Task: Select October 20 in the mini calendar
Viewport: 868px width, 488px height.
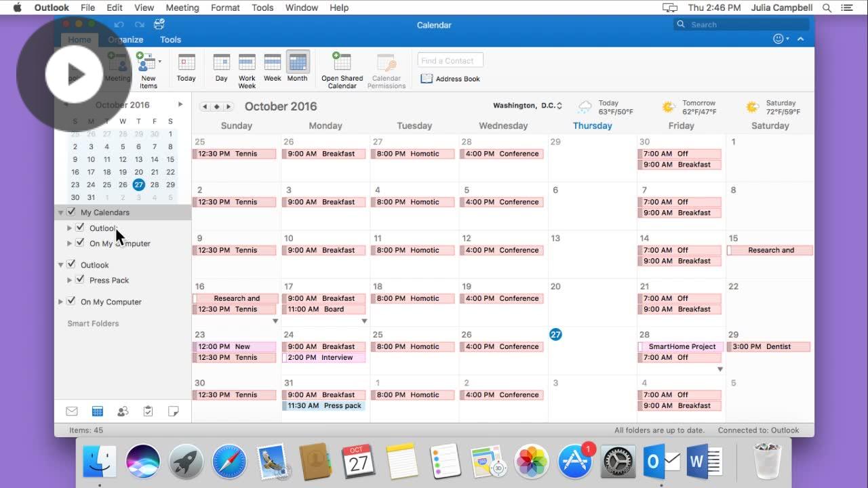Action: (138, 171)
